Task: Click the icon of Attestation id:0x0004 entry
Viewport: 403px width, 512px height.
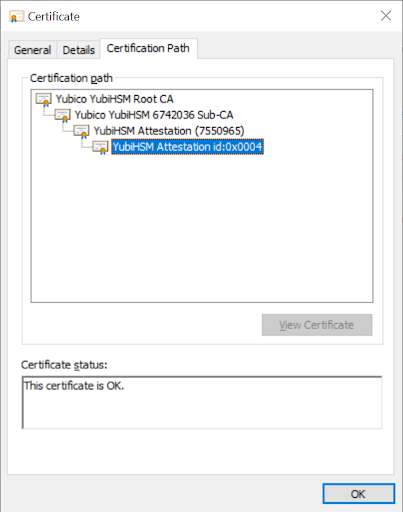Action: click(x=101, y=147)
